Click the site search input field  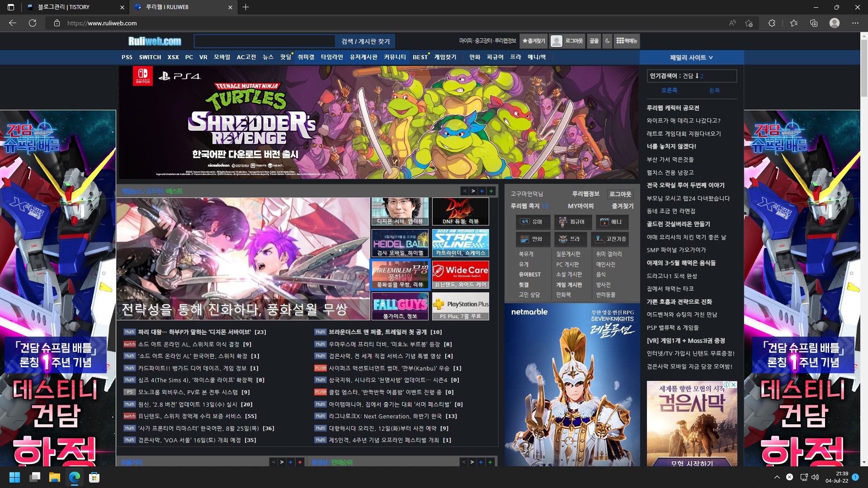coord(264,42)
